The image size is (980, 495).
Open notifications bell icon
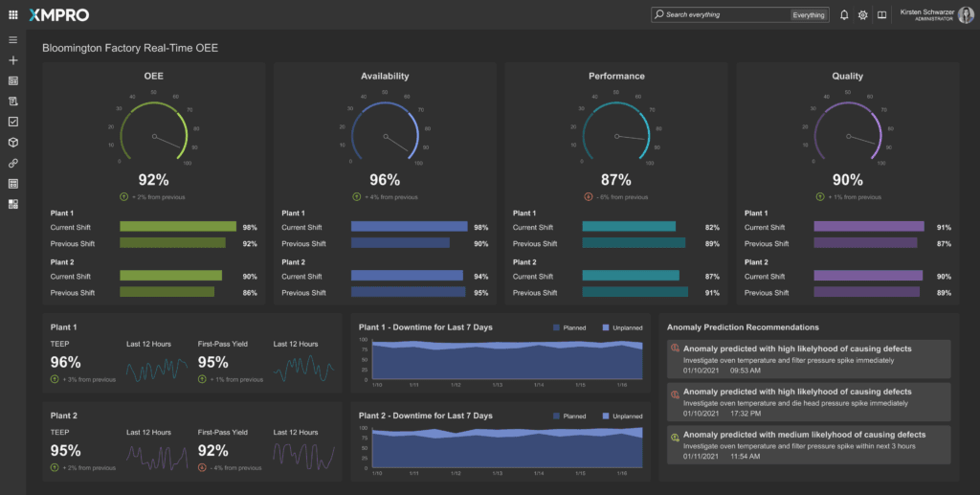(844, 15)
